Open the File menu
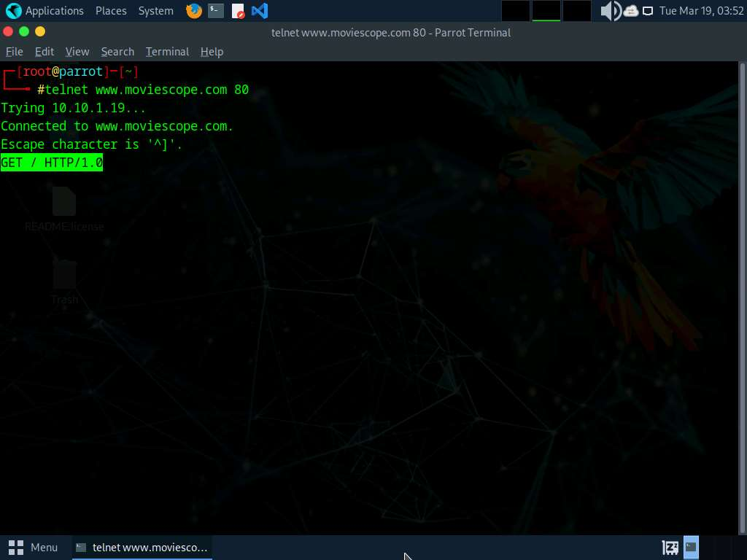Viewport: 747px width, 560px height. [x=15, y=52]
